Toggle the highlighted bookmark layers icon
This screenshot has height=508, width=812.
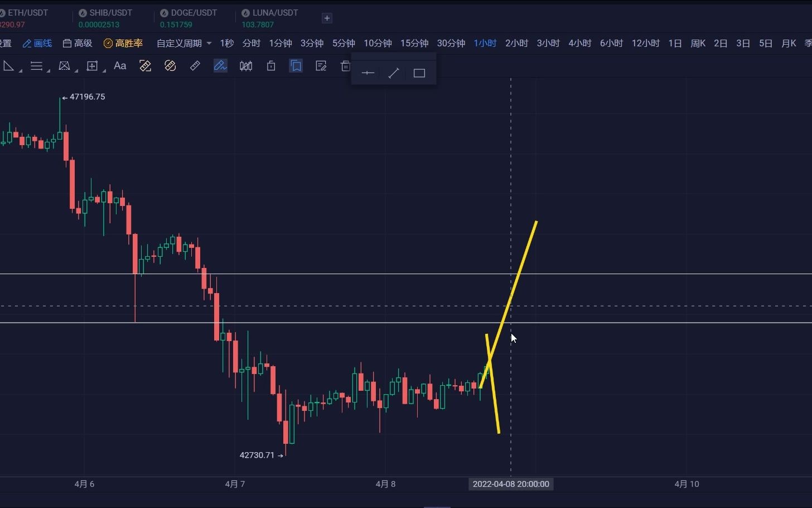pyautogui.click(x=296, y=66)
